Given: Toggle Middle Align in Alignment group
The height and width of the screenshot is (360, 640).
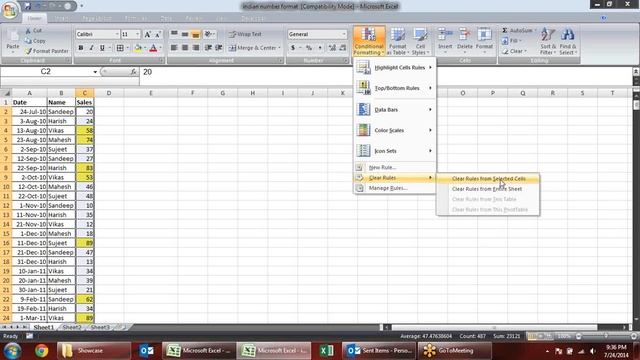Looking at the screenshot, I should pos(185,34).
